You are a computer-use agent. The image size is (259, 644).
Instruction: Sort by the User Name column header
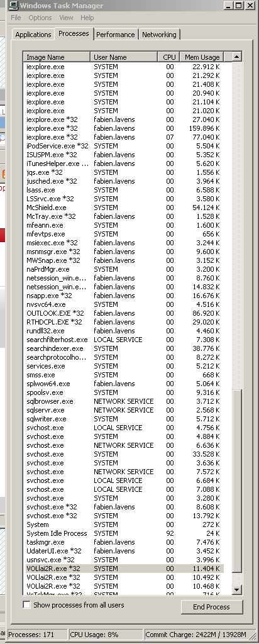(x=124, y=57)
